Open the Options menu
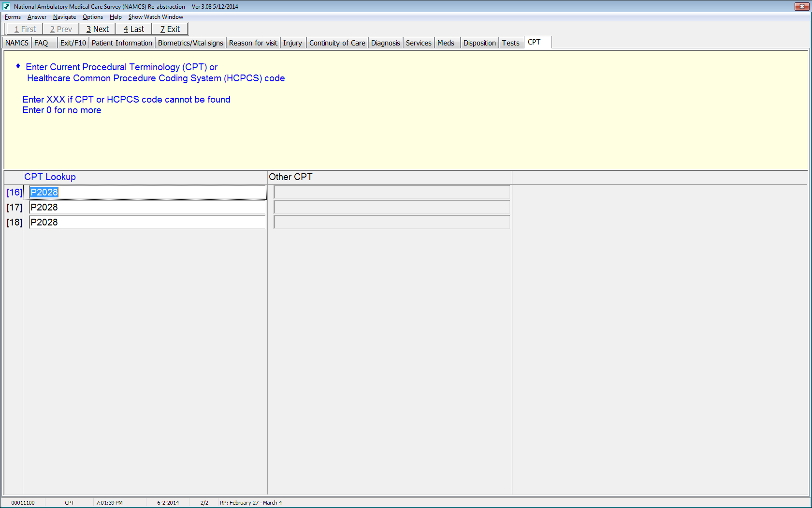This screenshot has width=812, height=508. pos(92,17)
